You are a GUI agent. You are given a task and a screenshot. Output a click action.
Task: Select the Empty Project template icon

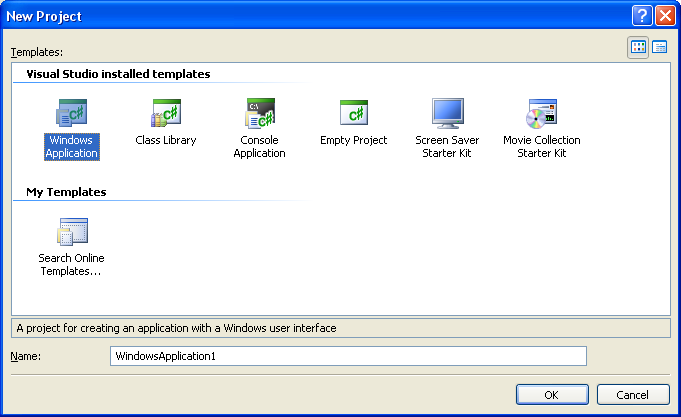click(x=354, y=113)
